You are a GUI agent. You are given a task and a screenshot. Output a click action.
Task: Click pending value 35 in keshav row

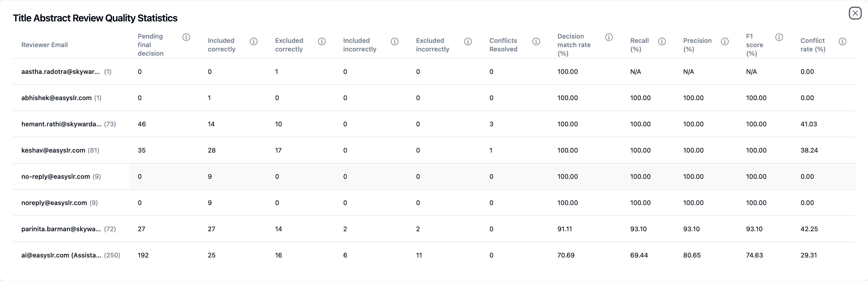142,150
